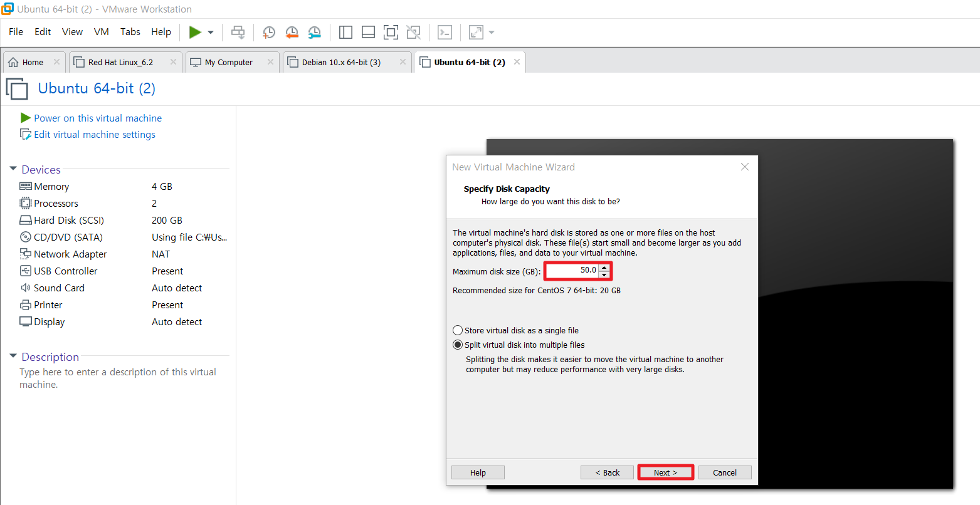
Task: Click the green Power On play icon in toolbar
Action: (195, 32)
